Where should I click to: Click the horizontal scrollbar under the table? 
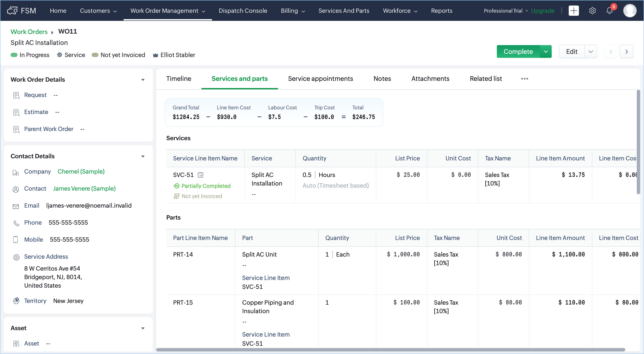point(390,350)
